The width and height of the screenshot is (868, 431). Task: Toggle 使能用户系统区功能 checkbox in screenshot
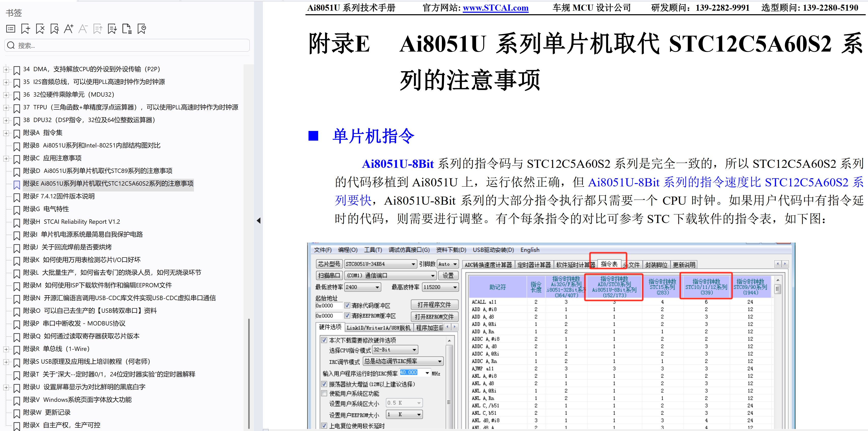pos(324,393)
